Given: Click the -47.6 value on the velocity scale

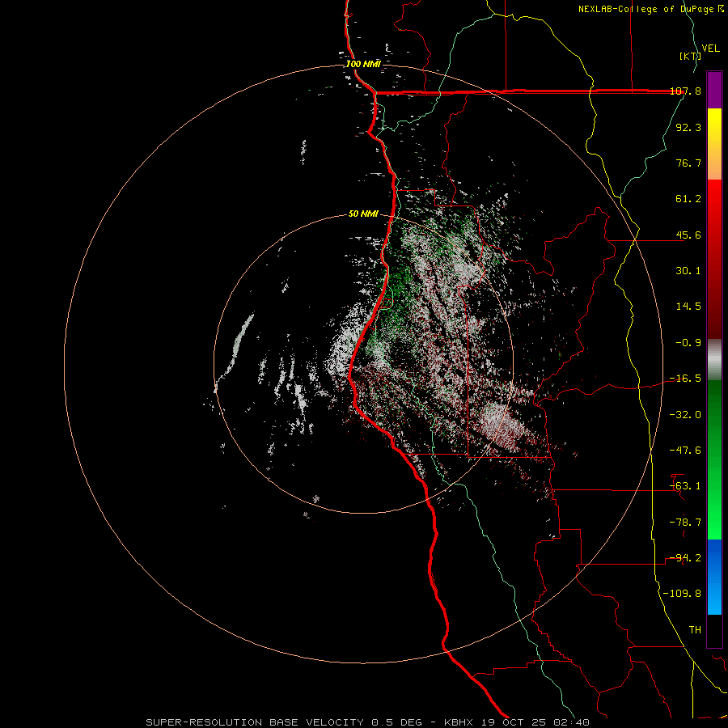Looking at the screenshot, I should [x=685, y=451].
